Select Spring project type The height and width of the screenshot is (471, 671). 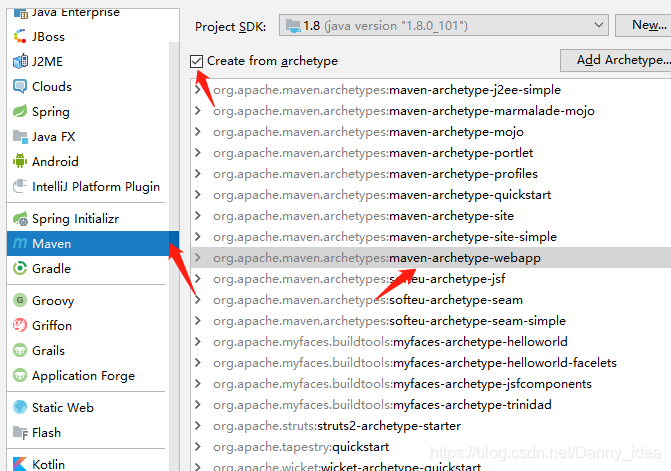(88, 111)
